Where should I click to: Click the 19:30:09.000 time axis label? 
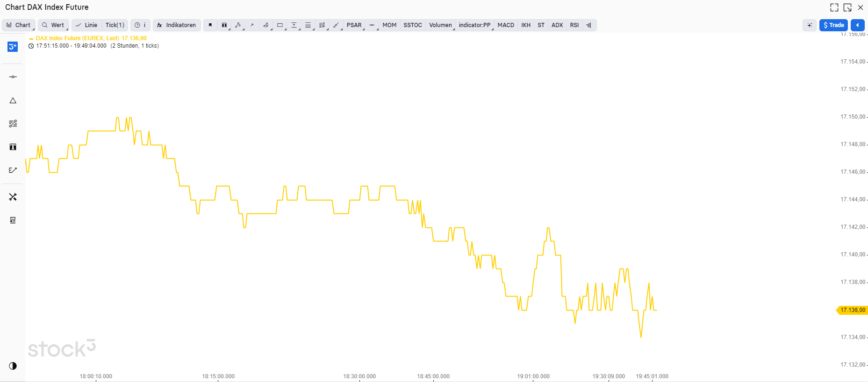coord(609,376)
